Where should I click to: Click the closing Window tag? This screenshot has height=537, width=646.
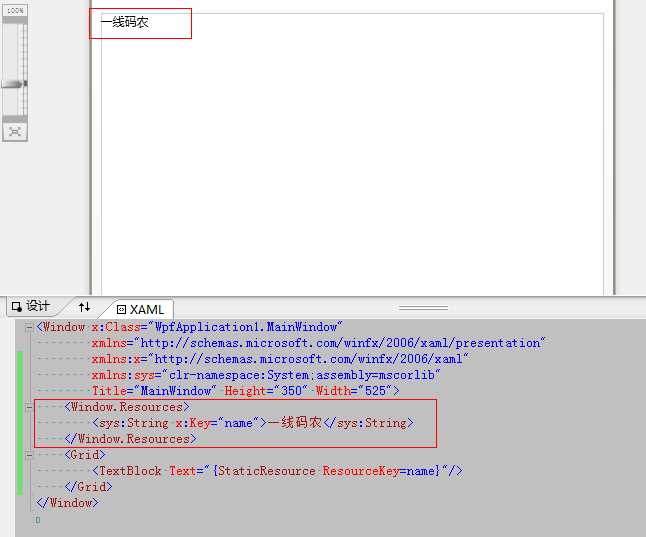pos(68,503)
